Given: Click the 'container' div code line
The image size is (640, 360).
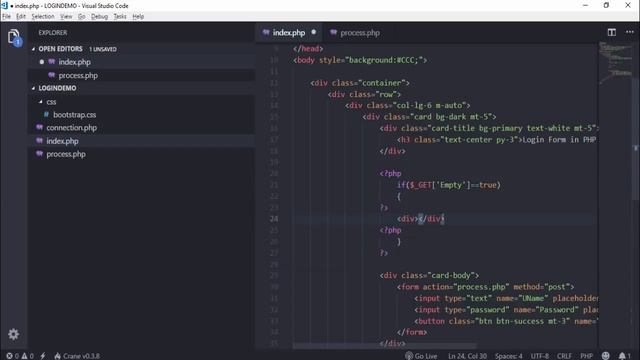Looking at the screenshot, I should pos(360,83).
